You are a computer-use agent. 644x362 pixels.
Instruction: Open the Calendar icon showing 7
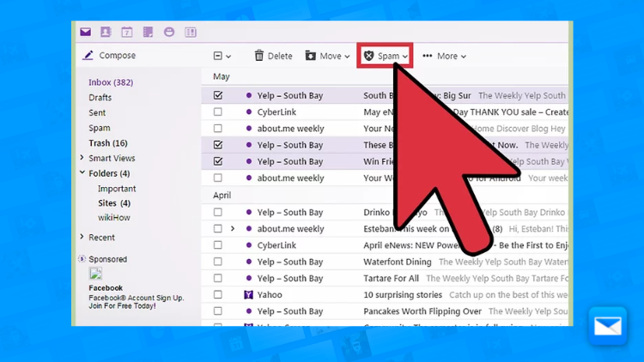[127, 32]
